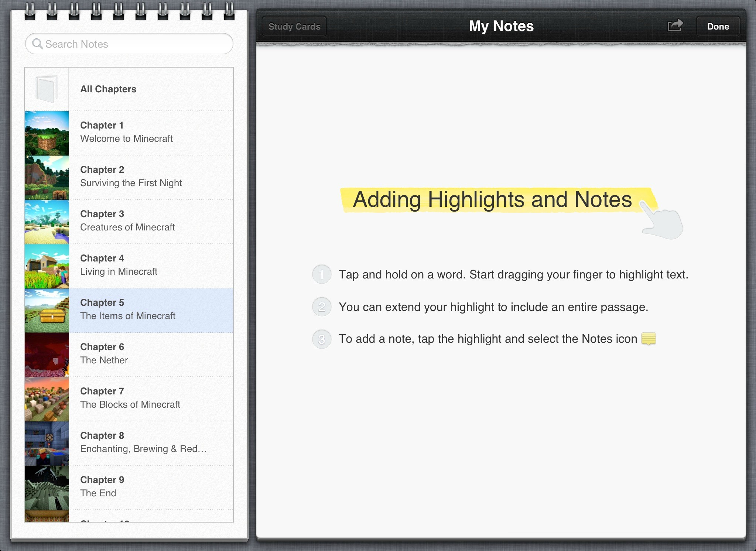Open Chapter 1 thumbnail image

47,133
